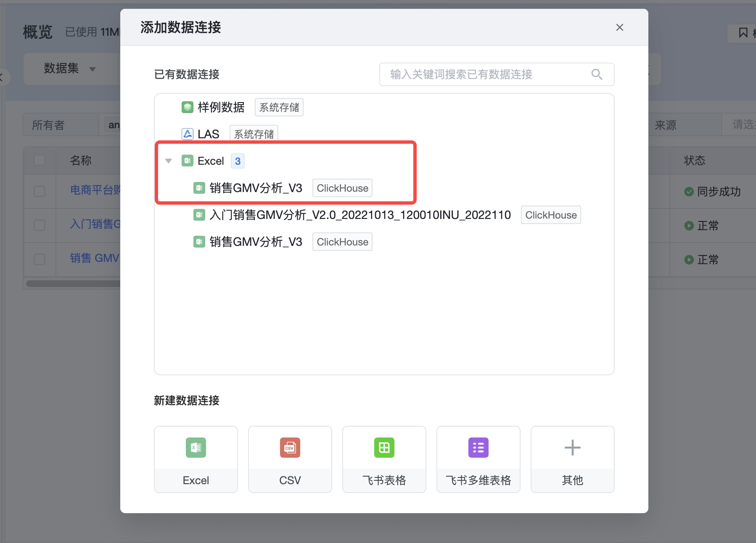This screenshot has width=756, height=543.
Task: Select the 样例数据 connection
Action: tap(221, 107)
